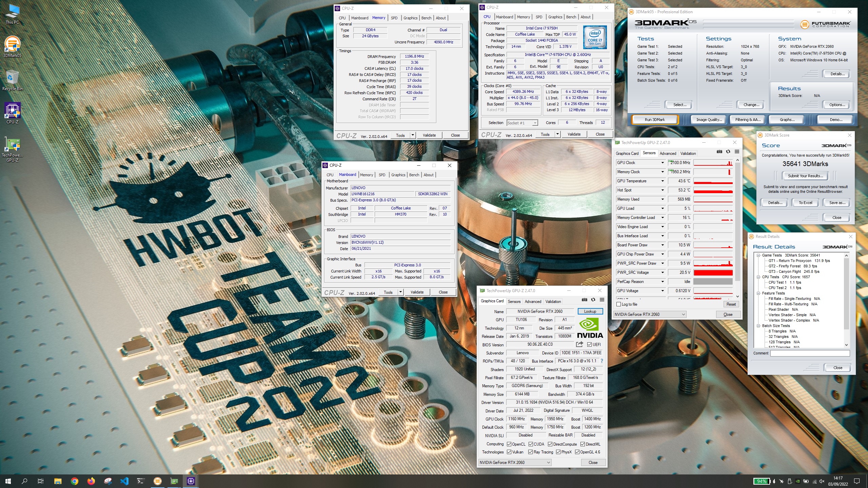Enable Log to file in GPU-Z Sensors

pyautogui.click(x=619, y=304)
